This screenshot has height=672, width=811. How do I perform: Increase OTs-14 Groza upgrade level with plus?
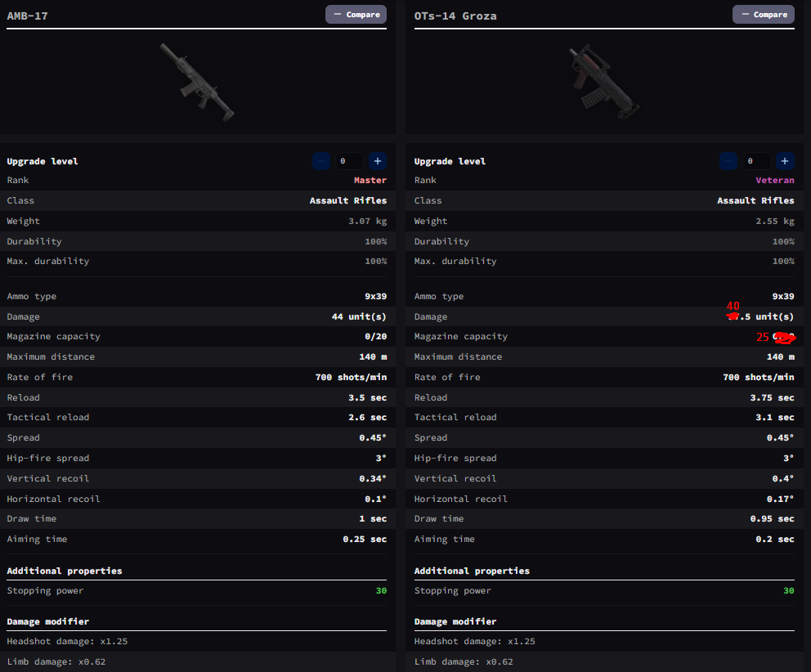click(x=785, y=161)
